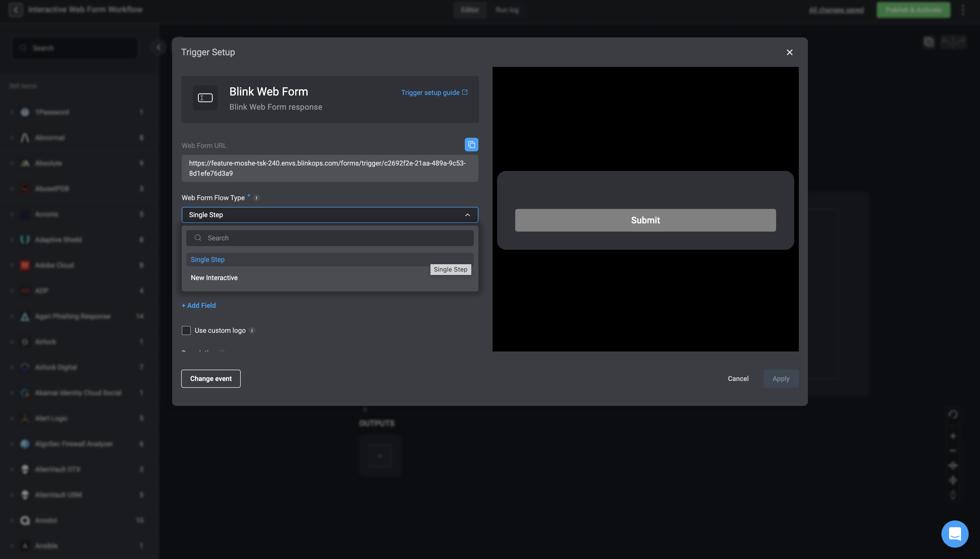
Task: Cancel the trigger setup
Action: (738, 378)
